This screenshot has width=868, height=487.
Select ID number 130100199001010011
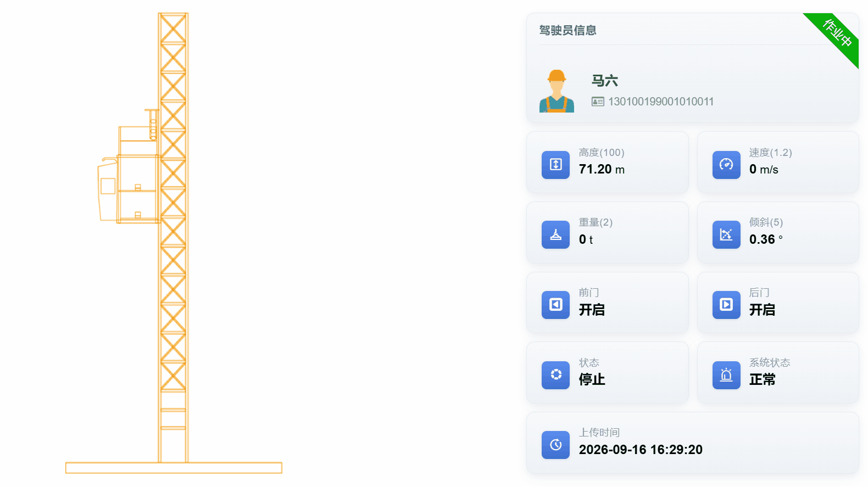[x=661, y=102]
